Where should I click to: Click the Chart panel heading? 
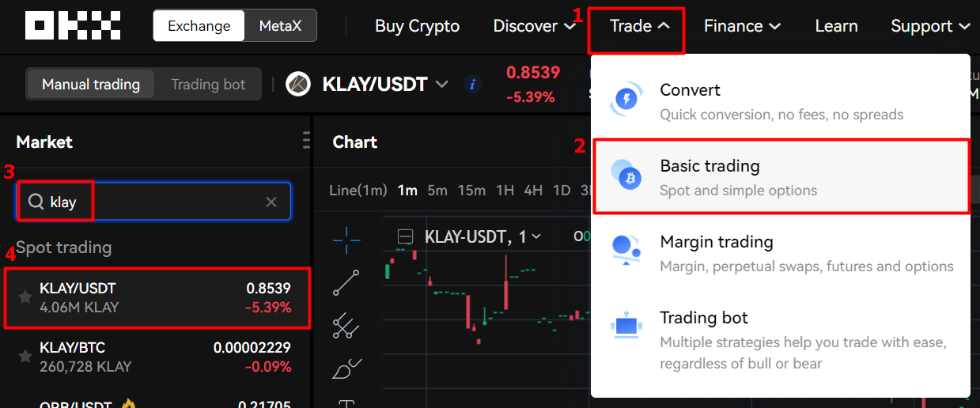tap(355, 142)
